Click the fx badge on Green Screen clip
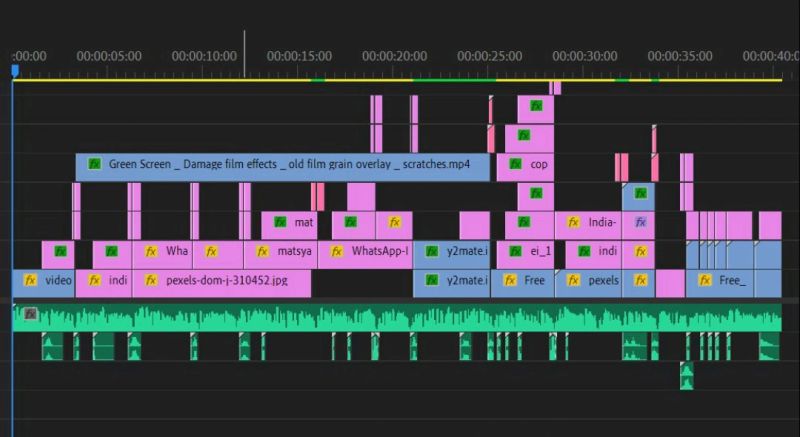800x437 pixels. (x=95, y=164)
